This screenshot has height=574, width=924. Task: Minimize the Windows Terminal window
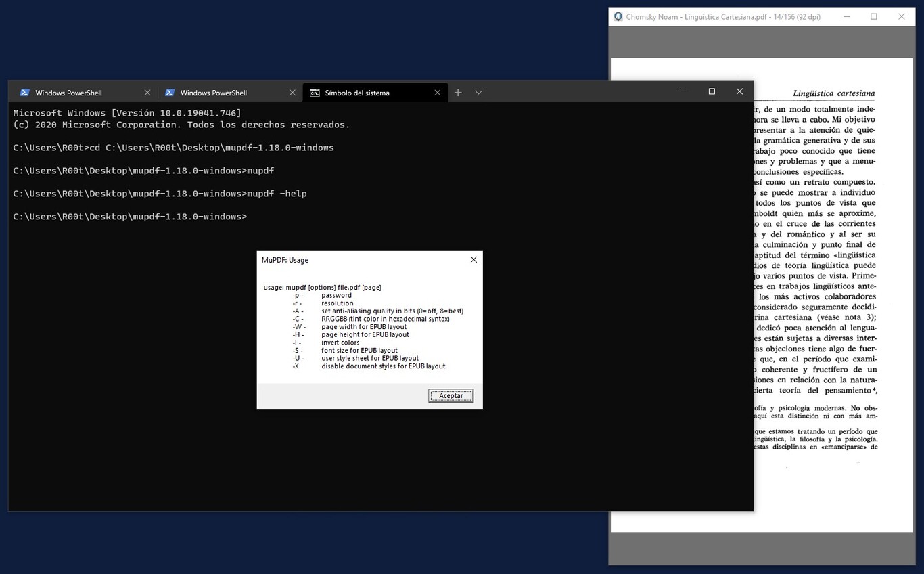684,91
